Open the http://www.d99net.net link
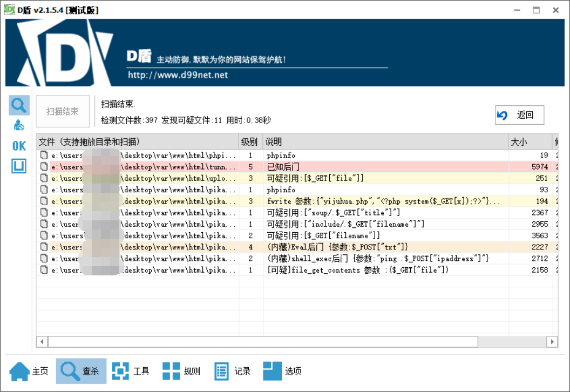 (x=178, y=75)
